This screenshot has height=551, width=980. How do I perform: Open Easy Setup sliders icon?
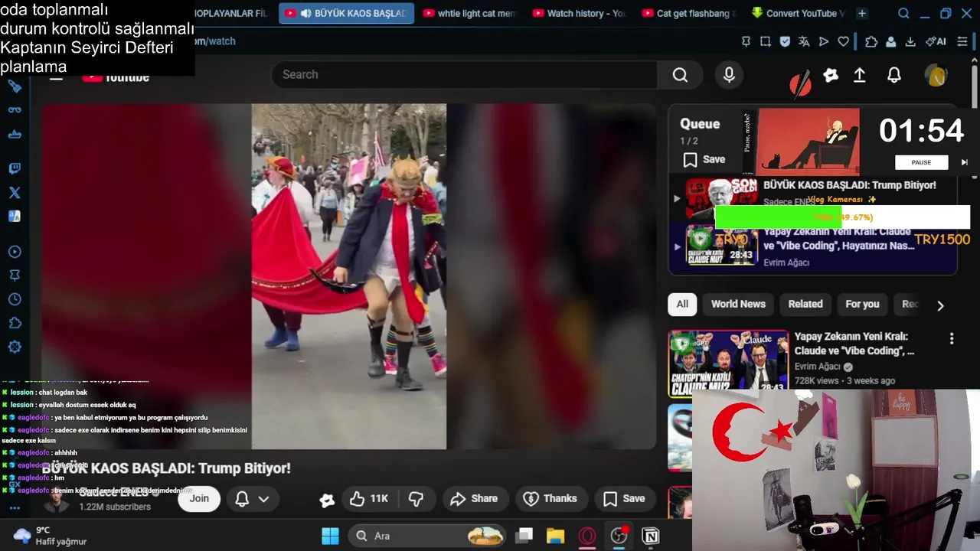click(963, 41)
